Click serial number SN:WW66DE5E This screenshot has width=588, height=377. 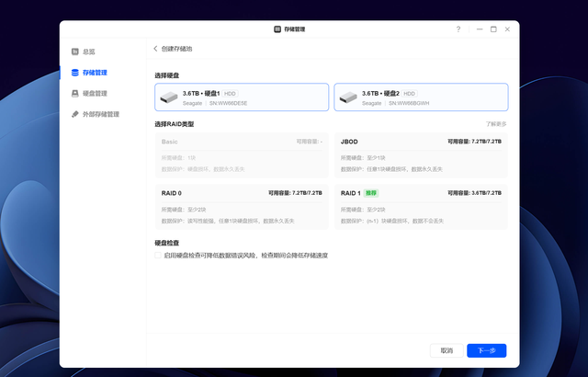coord(228,103)
